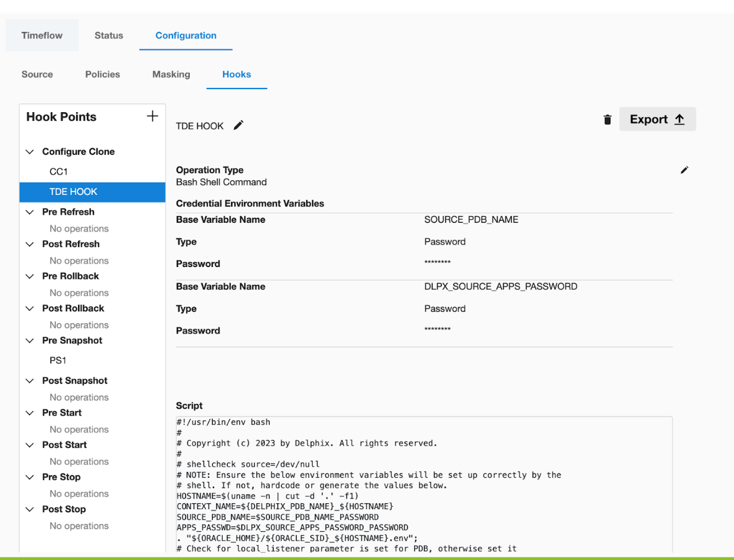Image resolution: width=734 pixels, height=560 pixels.
Task: Select the PS1 operation under Pre Snapshot
Action: pyautogui.click(x=59, y=360)
